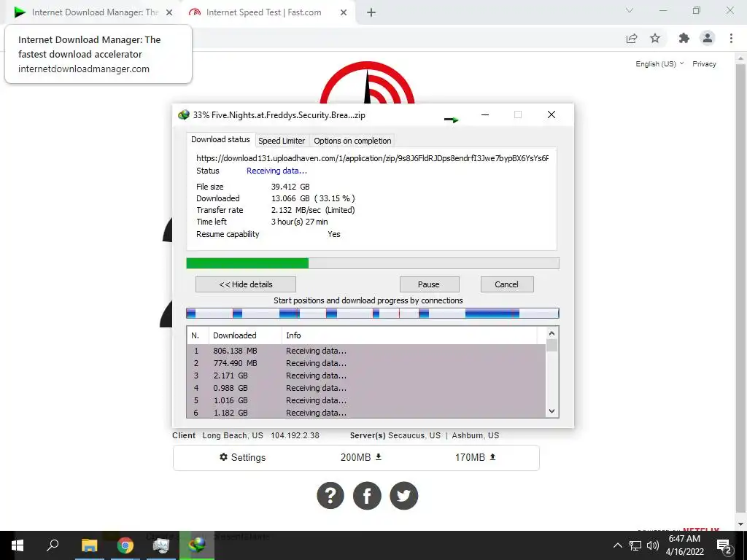Click the share page icon in Chrome

tap(632, 38)
